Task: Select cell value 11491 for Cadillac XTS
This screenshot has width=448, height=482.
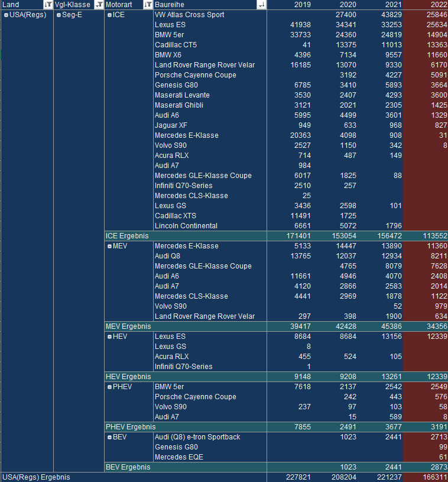Action: tap(300, 216)
